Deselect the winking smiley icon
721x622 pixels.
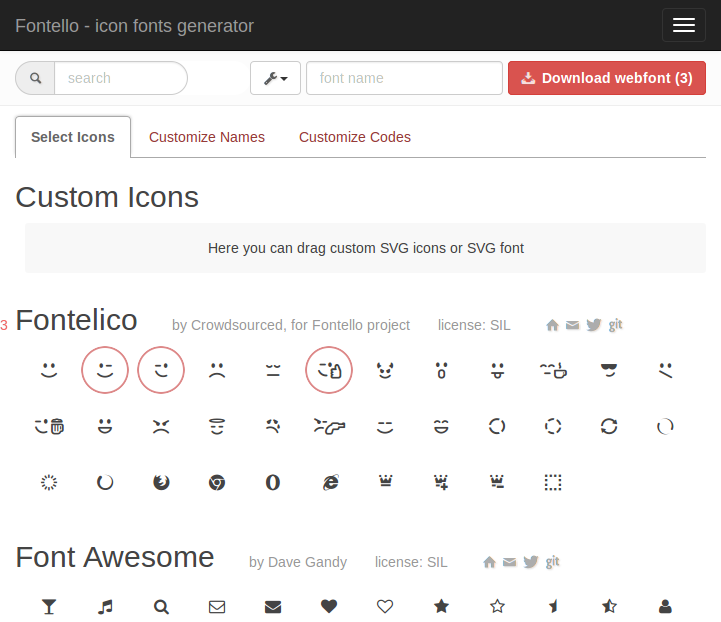(105, 370)
